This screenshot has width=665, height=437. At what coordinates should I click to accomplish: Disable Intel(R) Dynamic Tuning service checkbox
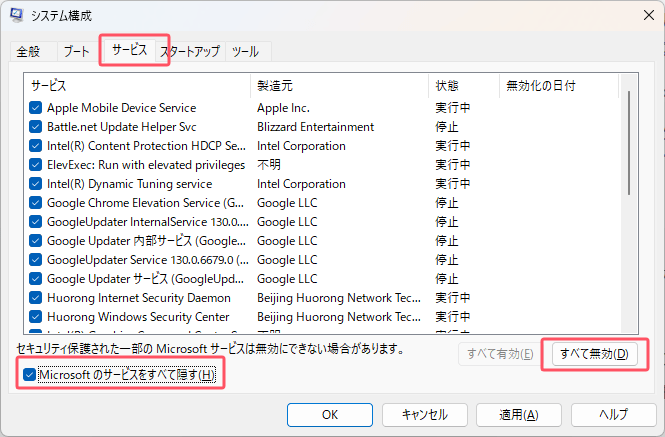pos(36,184)
